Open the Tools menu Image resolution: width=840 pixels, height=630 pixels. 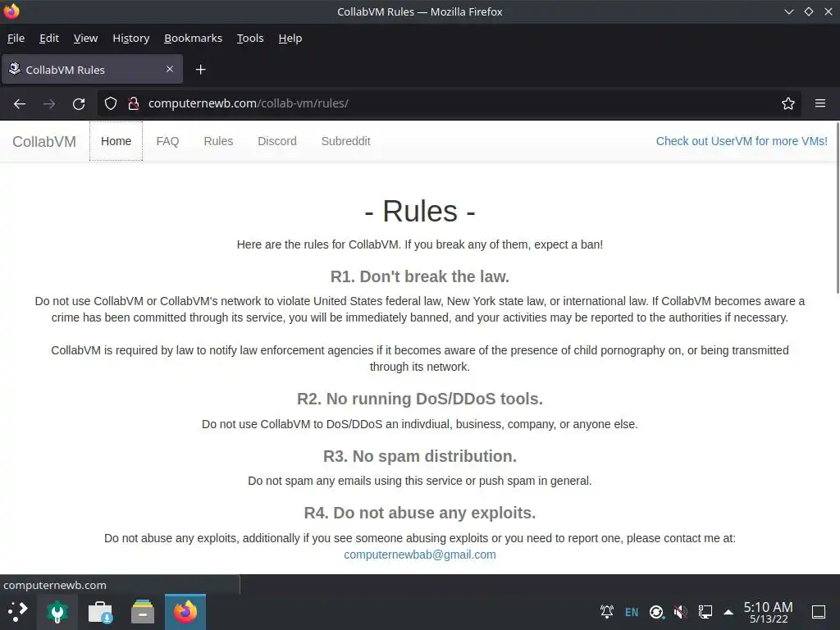click(x=250, y=38)
